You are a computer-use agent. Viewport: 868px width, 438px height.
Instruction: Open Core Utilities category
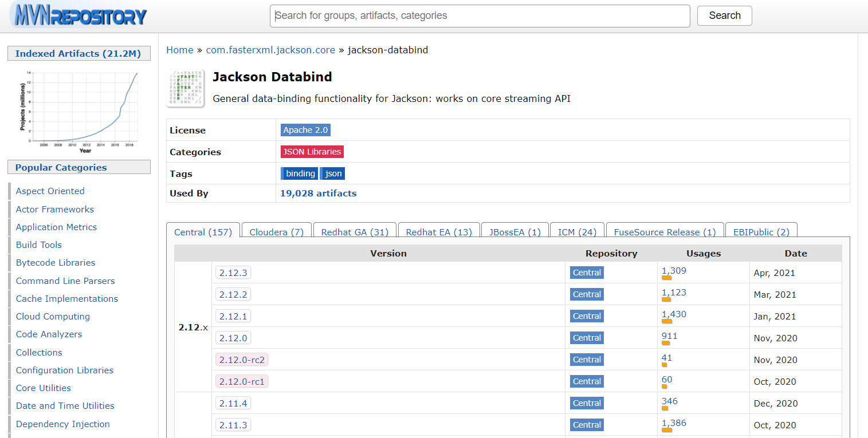44,388
